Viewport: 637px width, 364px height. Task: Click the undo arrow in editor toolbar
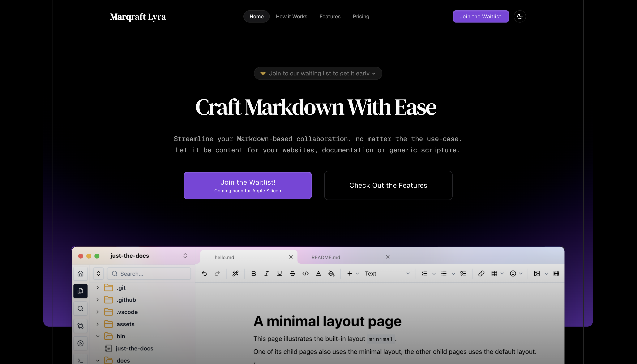pyautogui.click(x=204, y=273)
